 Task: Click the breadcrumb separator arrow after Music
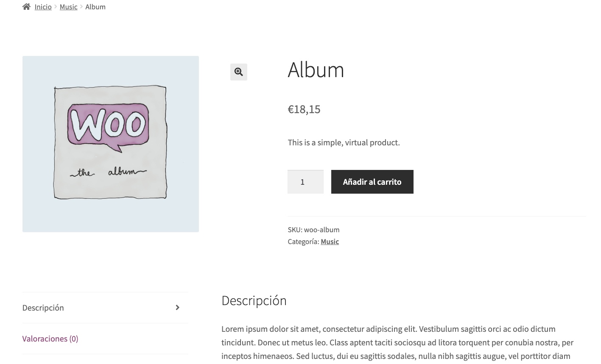tap(81, 7)
